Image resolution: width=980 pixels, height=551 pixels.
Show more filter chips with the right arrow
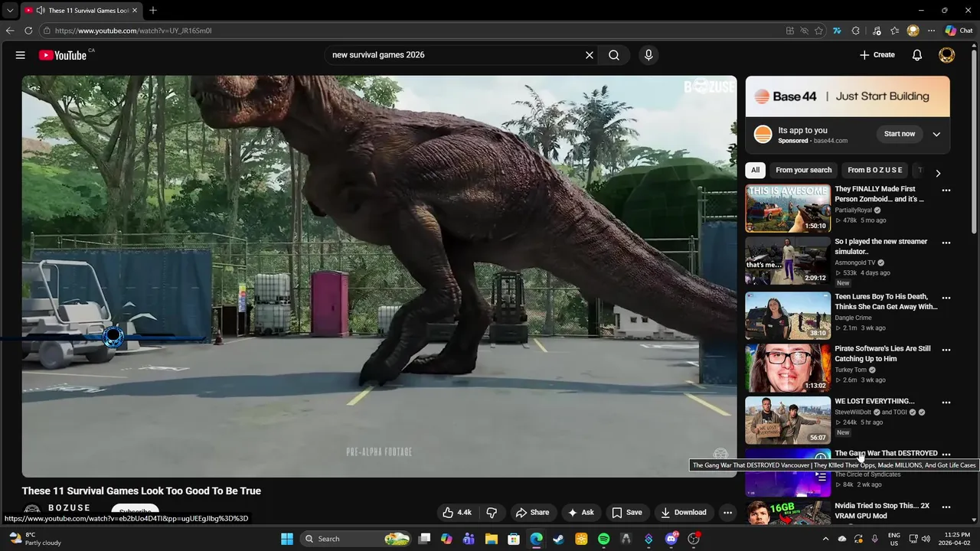click(938, 173)
